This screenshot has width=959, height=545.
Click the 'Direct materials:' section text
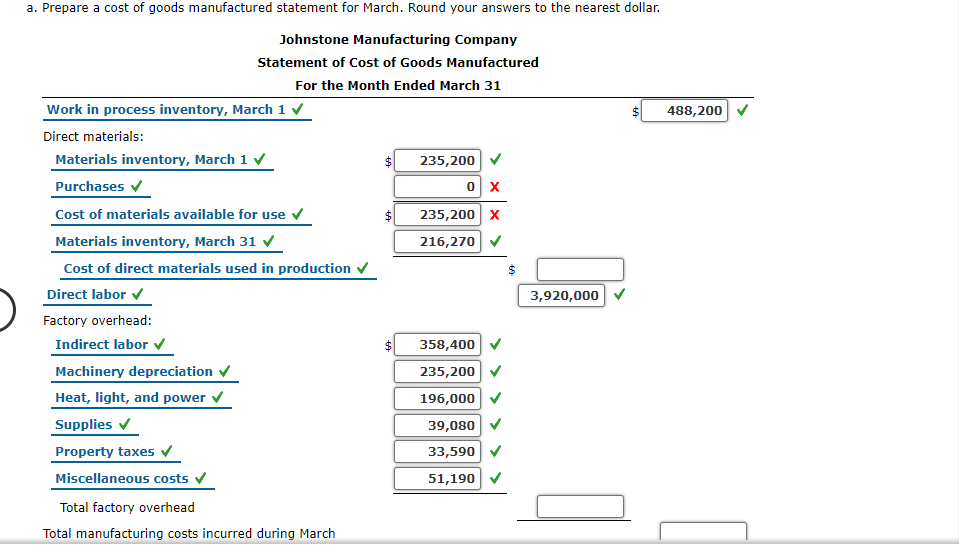click(94, 136)
